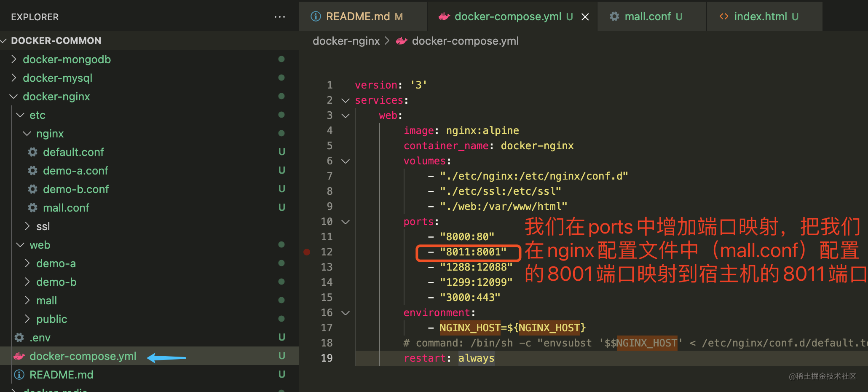Click docker icon in breadcrumb path
Screen dimensions: 868x392
point(402,41)
